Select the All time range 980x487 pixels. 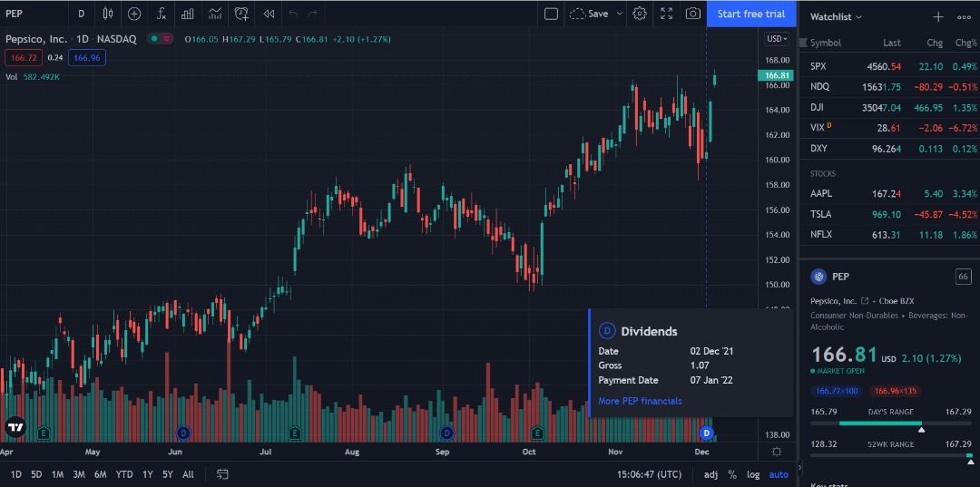tap(188, 474)
